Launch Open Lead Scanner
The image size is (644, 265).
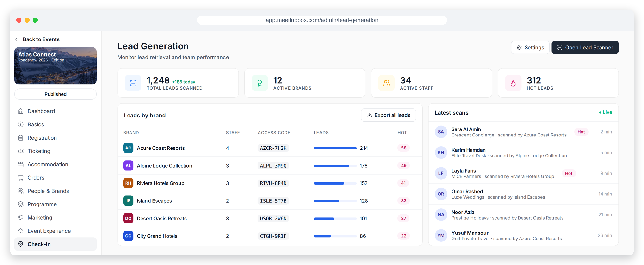pyautogui.click(x=585, y=47)
